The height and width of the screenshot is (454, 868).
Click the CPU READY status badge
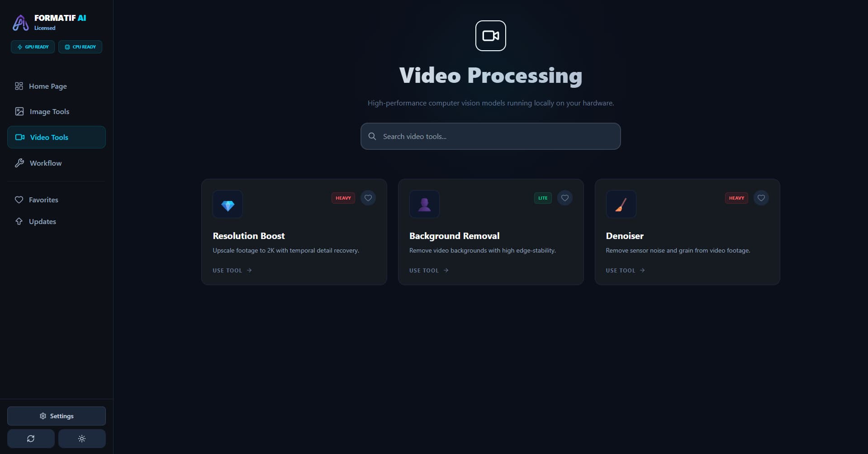[80, 47]
